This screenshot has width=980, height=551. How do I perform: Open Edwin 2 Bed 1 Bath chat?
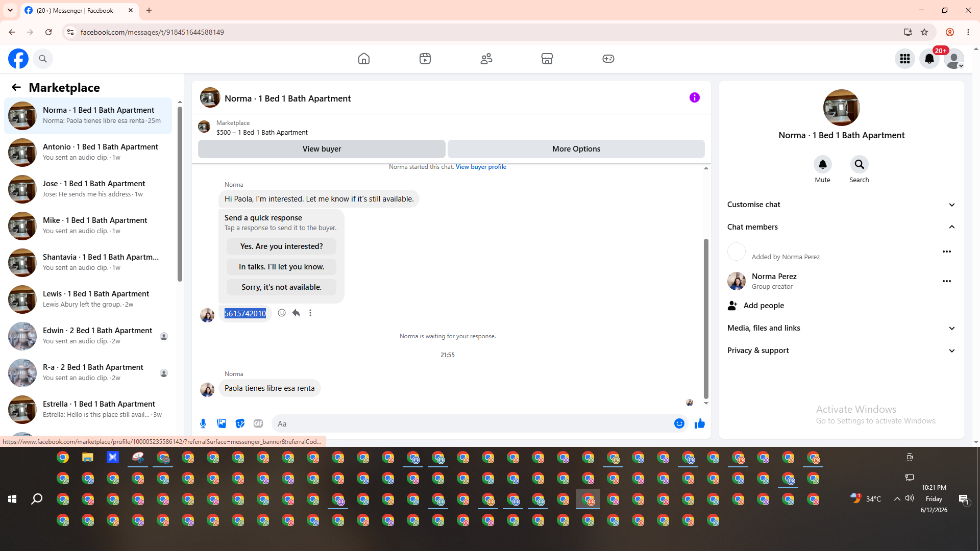[88, 336]
